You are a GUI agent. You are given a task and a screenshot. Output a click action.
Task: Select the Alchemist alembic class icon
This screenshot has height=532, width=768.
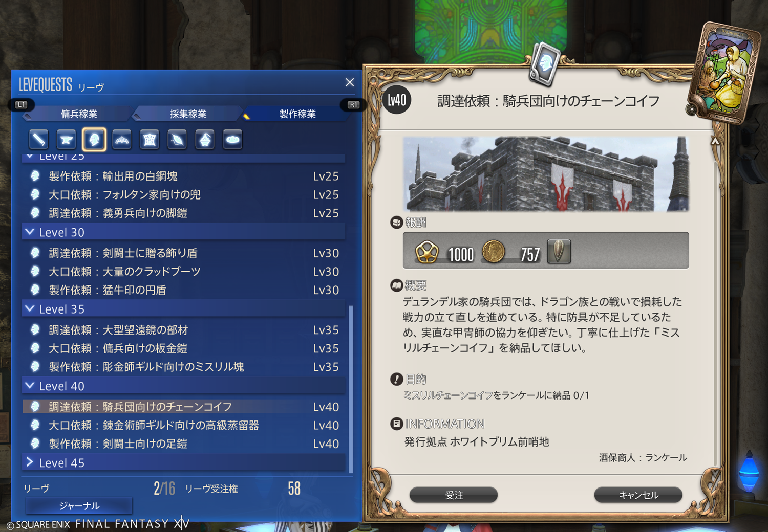pyautogui.click(x=205, y=139)
